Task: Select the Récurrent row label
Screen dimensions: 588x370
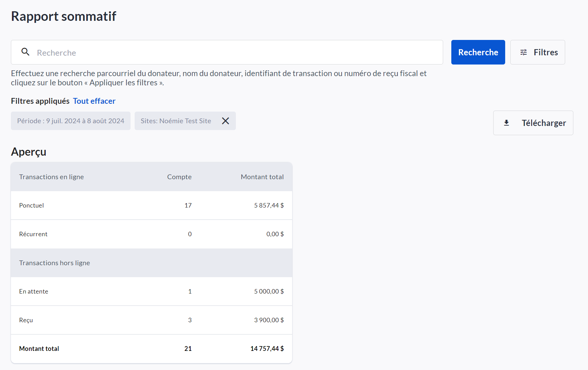Action: pyautogui.click(x=33, y=234)
